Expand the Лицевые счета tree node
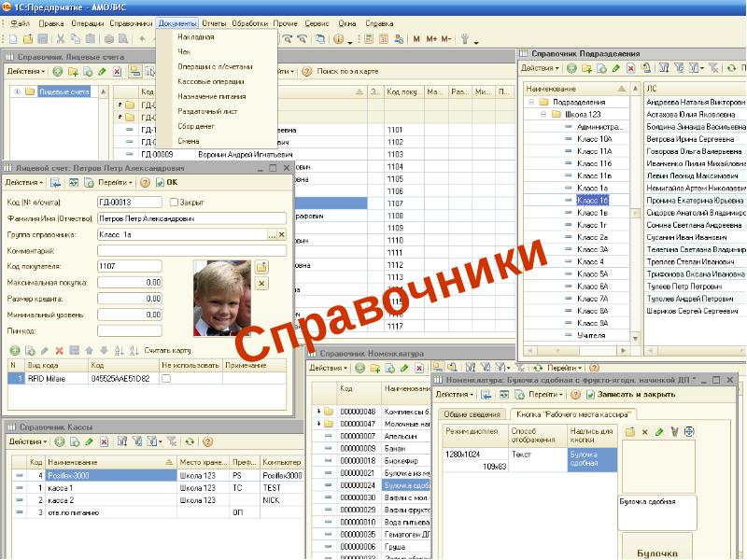 [17, 91]
